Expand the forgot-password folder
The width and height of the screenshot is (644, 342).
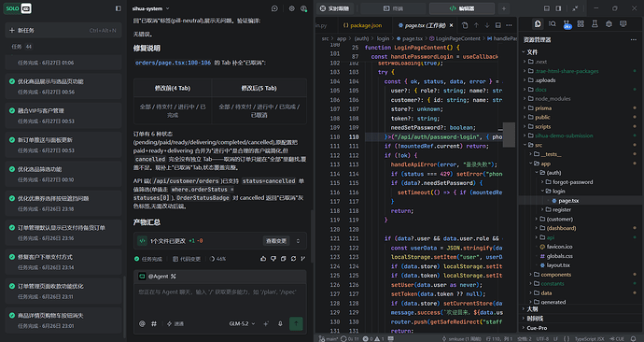(542, 182)
